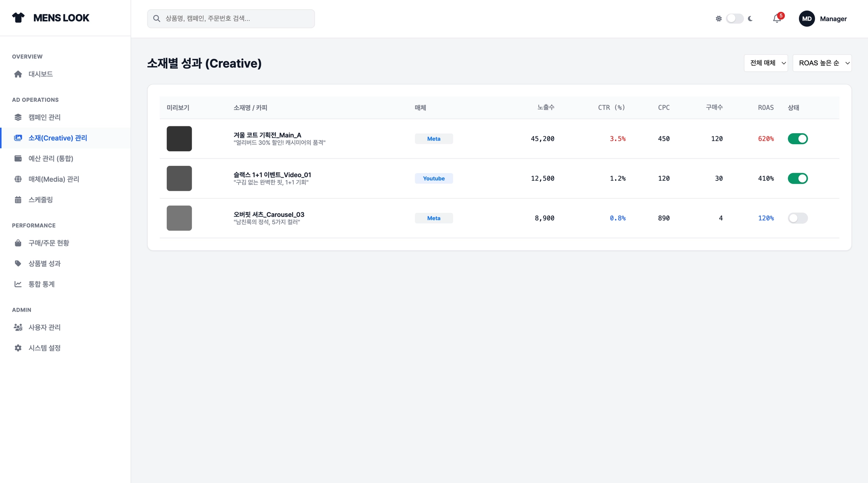Turn off the 슬랙스 1+1 이벤트_Video_01 toggle
Image resolution: width=868 pixels, height=483 pixels.
(x=798, y=179)
